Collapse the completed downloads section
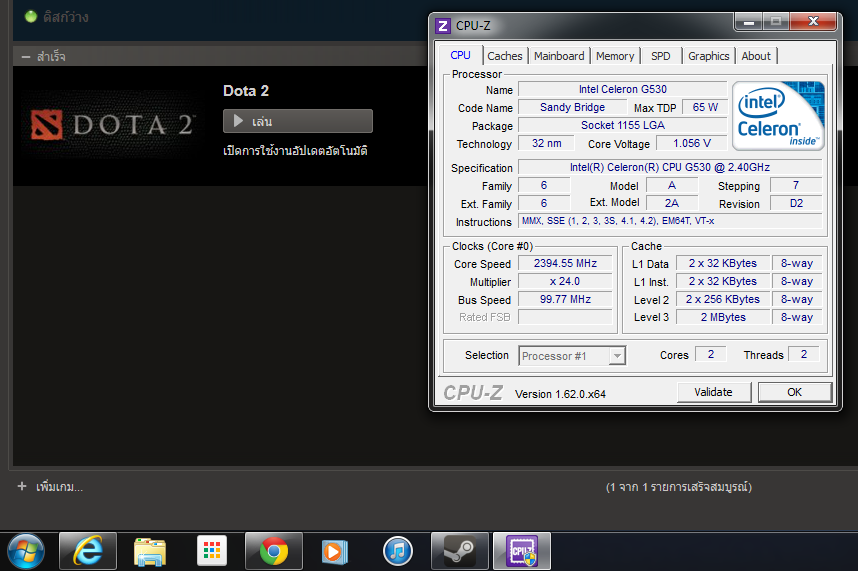 tap(26, 56)
